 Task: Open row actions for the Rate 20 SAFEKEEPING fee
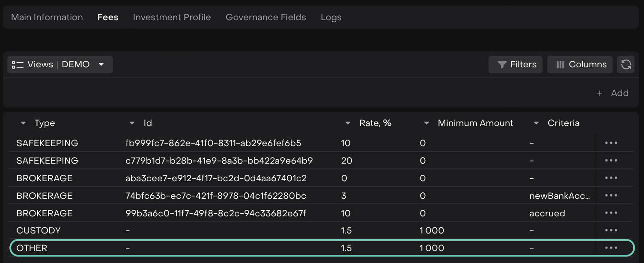click(611, 161)
